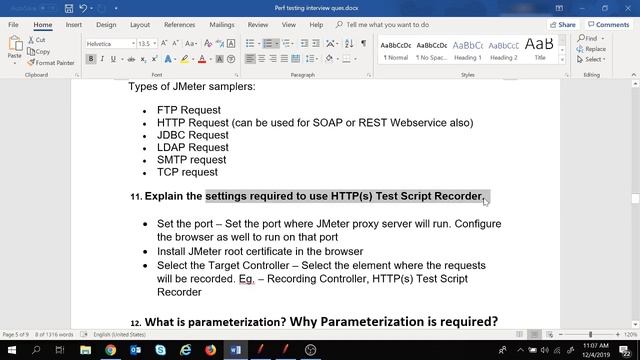Expand the Styles gallery more arrow
The height and width of the screenshot is (360, 640).
click(x=562, y=60)
